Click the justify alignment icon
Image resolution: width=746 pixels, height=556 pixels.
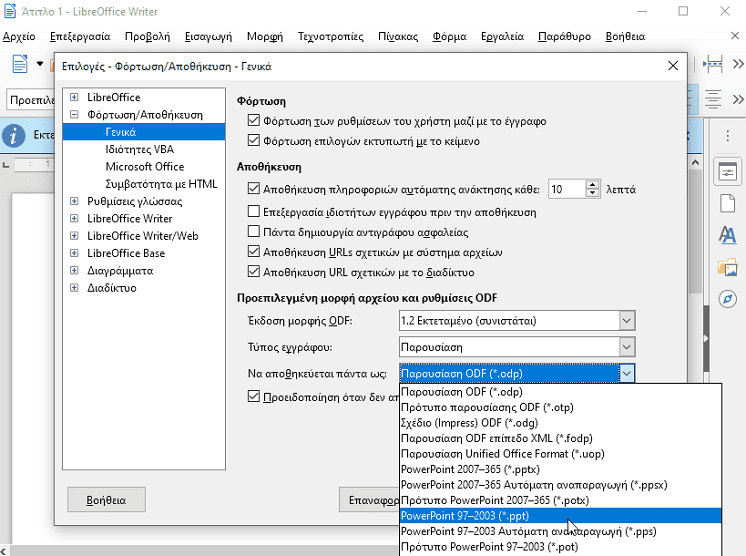coord(713,99)
